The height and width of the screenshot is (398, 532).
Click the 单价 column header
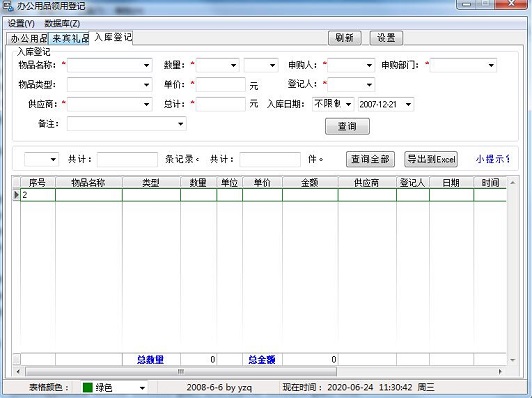(262, 183)
